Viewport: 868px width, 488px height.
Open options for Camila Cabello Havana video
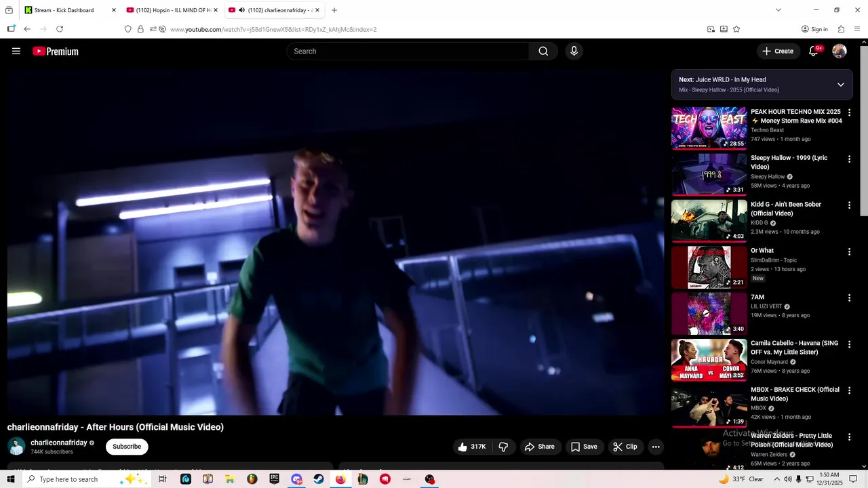coord(849,344)
